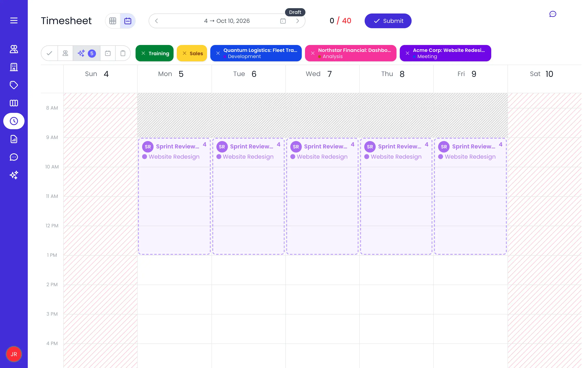This screenshot has width=588, height=368.
Task: Open the date picker calendar icon
Action: 283,21
